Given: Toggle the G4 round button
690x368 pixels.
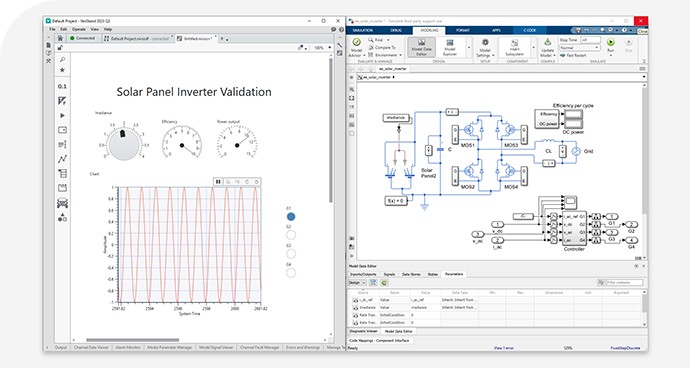Looking at the screenshot, I should point(291,273).
